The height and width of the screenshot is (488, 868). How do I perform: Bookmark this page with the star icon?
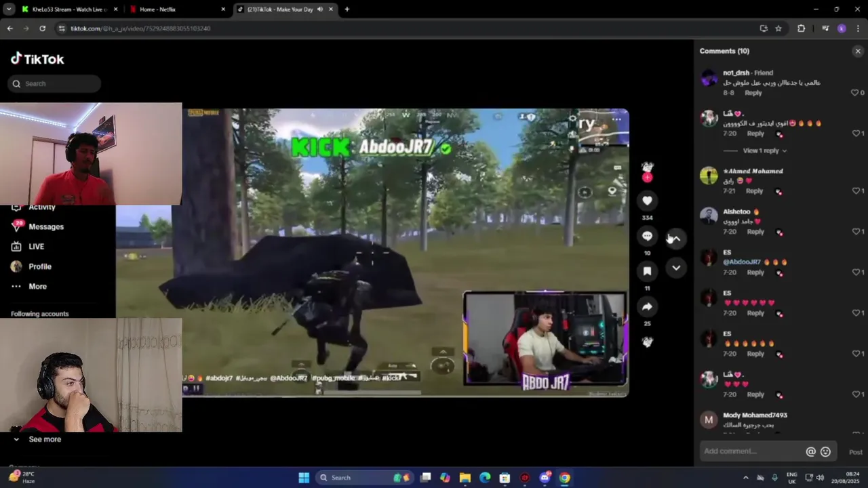click(778, 28)
